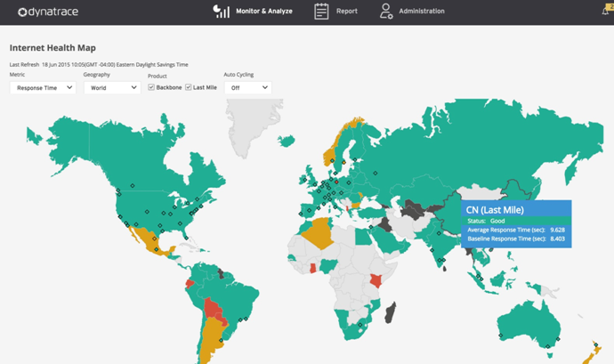Viewport: 614px width, 364px height.
Task: Click the Monitor & Analyze chart icon
Action: tap(221, 12)
